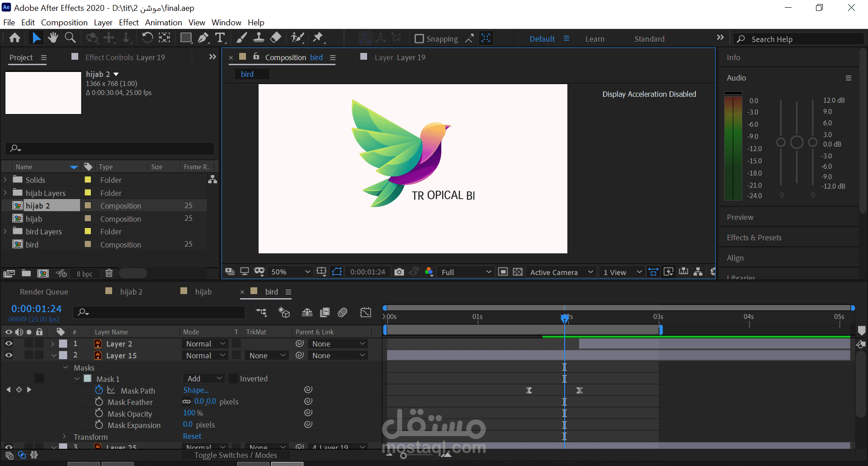The image size is (868, 466).
Task: Enable the Snapping checkbox
Action: tap(419, 39)
